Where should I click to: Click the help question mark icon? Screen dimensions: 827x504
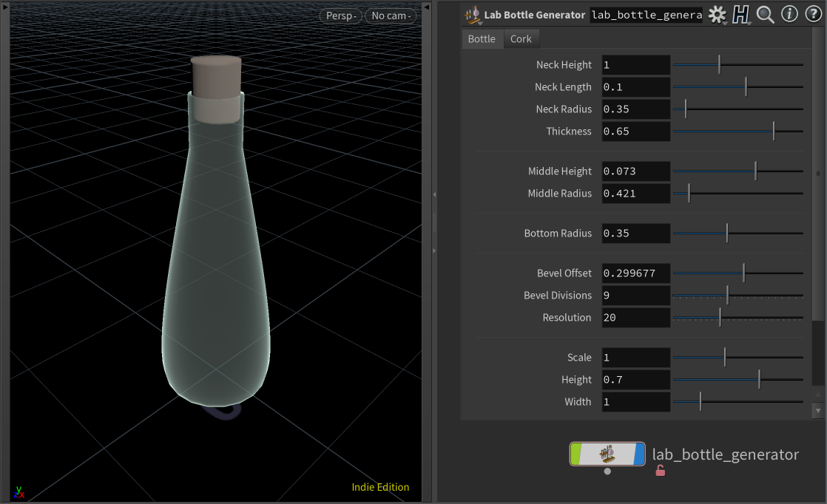812,14
